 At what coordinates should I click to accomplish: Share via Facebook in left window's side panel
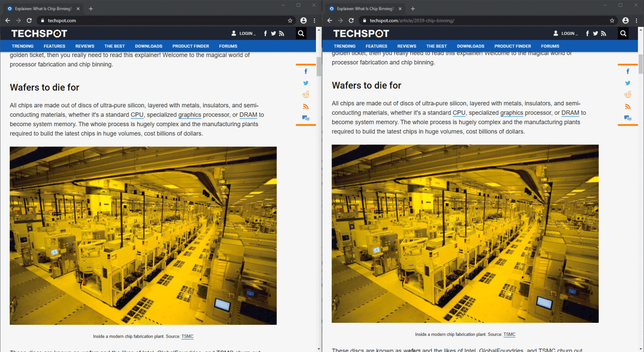306,71
